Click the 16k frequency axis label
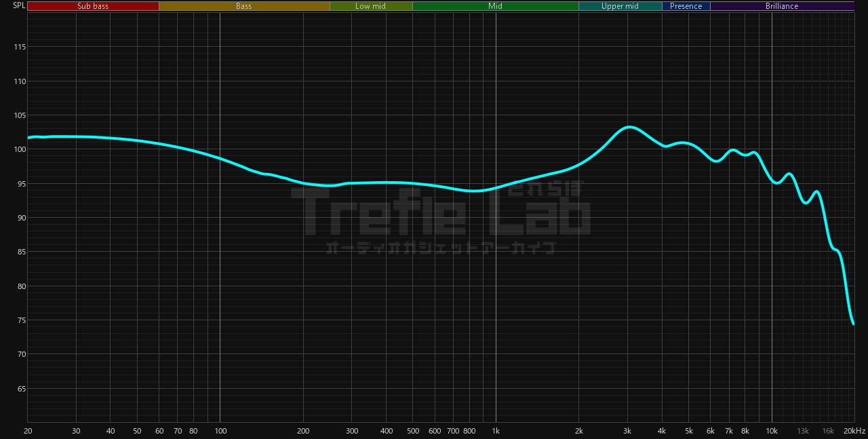Viewport: 868px width, 439px height. [828, 431]
